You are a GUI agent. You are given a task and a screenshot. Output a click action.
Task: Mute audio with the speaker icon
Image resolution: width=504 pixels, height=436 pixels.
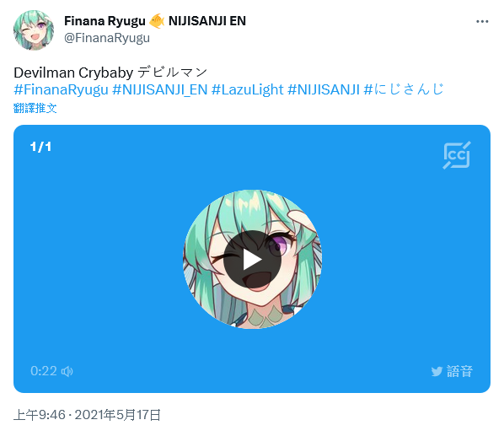tap(67, 371)
